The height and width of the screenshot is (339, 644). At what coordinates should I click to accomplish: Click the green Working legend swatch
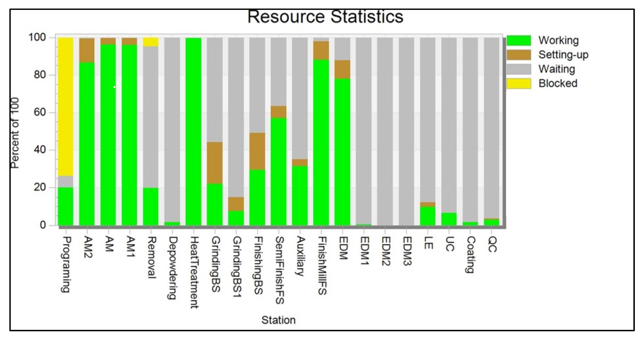coord(519,40)
